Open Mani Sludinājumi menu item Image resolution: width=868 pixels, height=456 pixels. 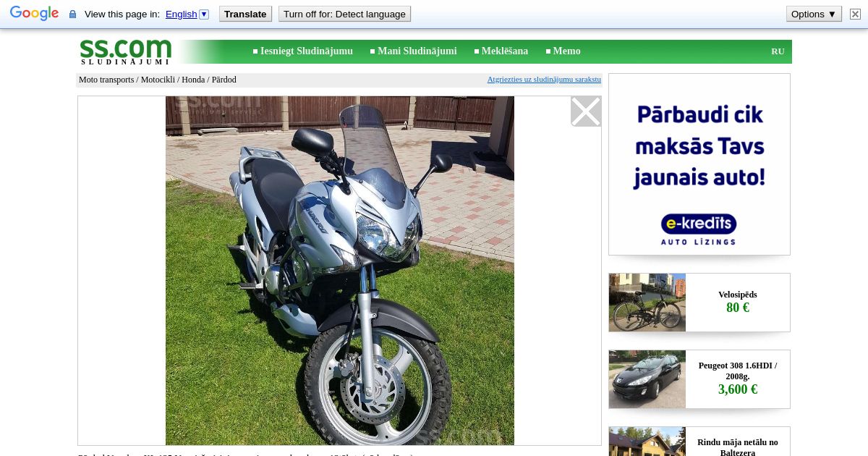(x=417, y=51)
